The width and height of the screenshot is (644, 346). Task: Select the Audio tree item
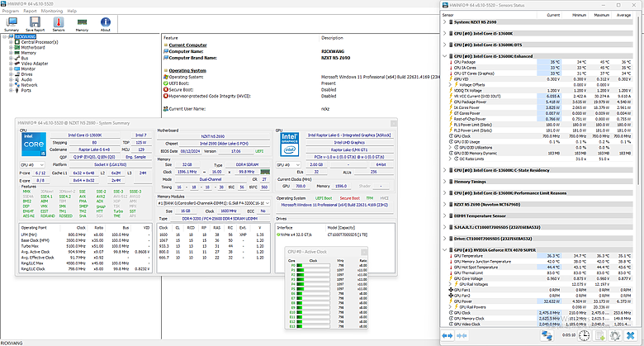tap(26, 79)
